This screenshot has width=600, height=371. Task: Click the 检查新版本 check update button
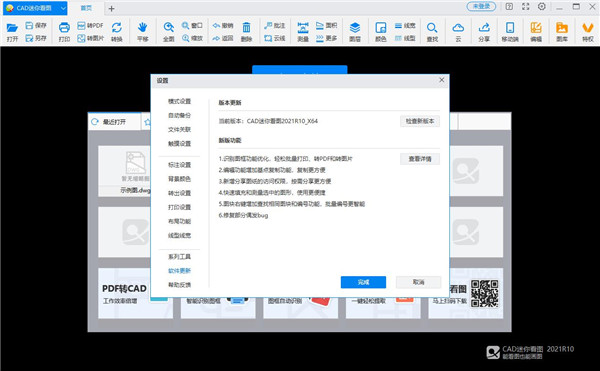420,121
